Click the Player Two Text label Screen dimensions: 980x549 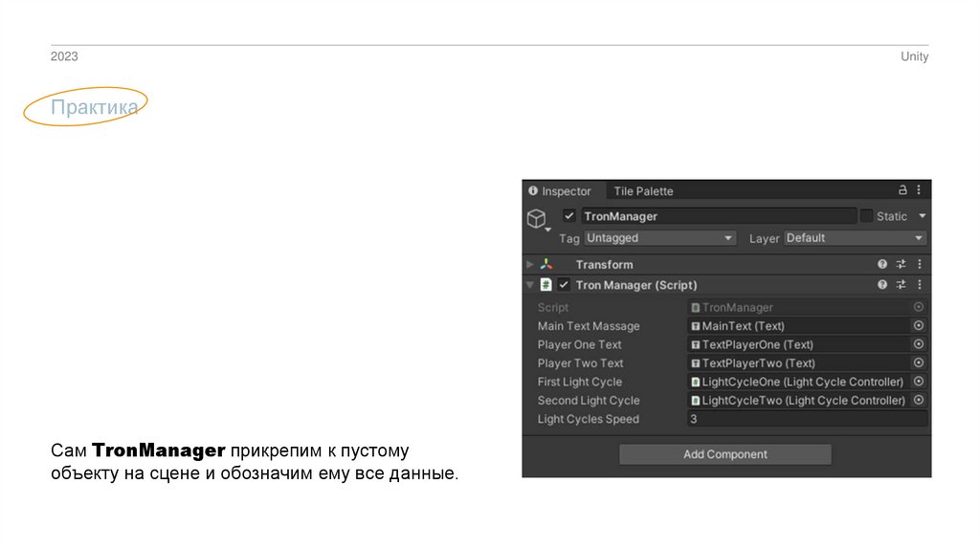click(581, 363)
